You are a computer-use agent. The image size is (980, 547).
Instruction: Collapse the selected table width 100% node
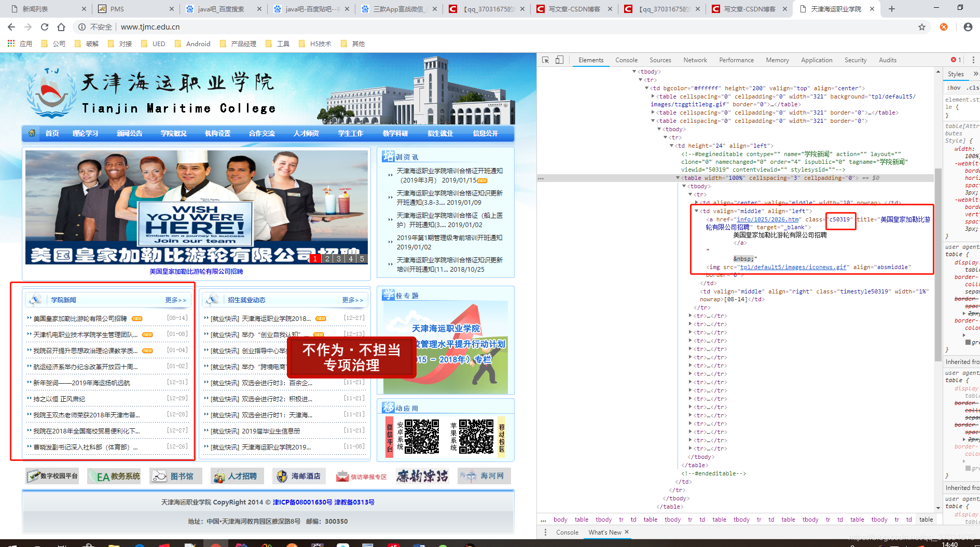coord(678,178)
